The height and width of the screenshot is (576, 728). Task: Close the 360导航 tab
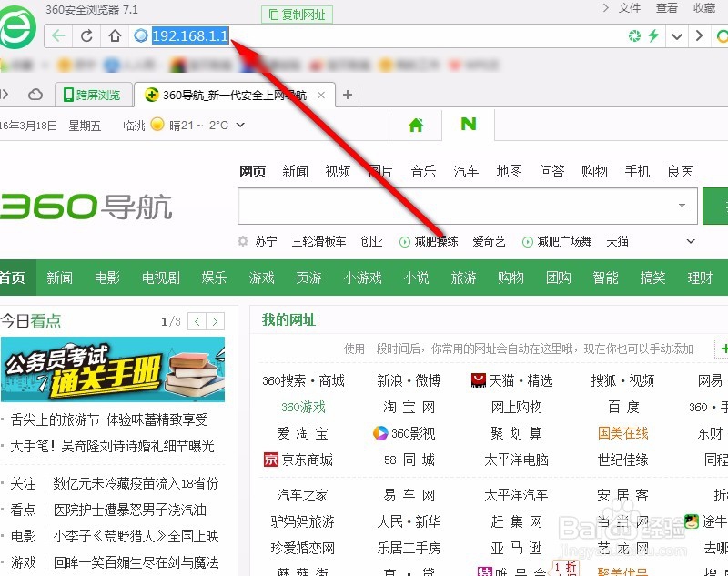(321, 96)
